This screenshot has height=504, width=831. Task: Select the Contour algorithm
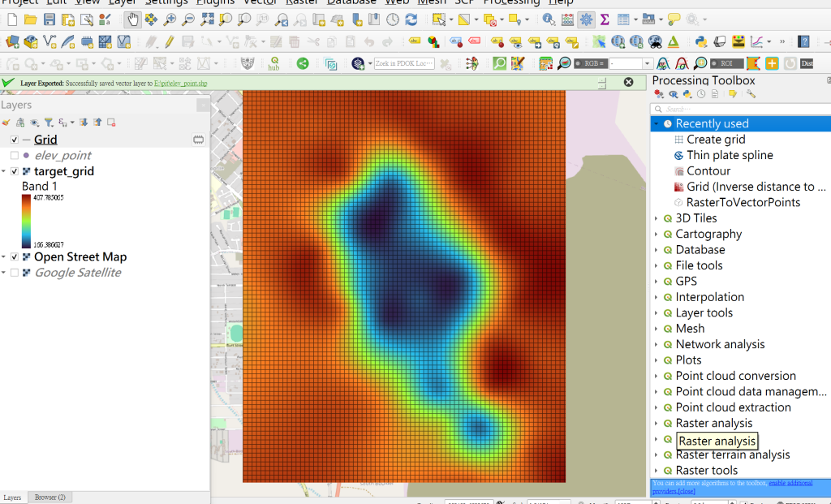[708, 171]
